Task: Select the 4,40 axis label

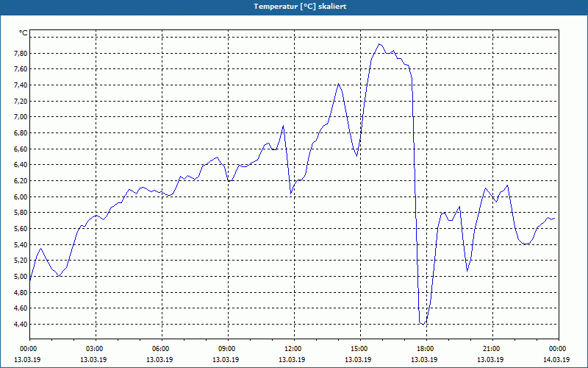Action: coord(21,324)
